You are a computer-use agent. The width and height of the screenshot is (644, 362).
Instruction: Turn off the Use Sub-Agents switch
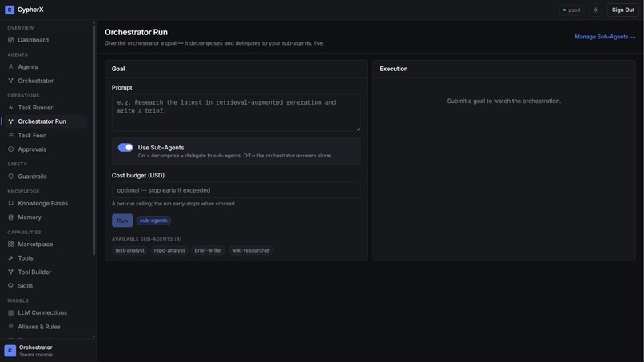[125, 148]
